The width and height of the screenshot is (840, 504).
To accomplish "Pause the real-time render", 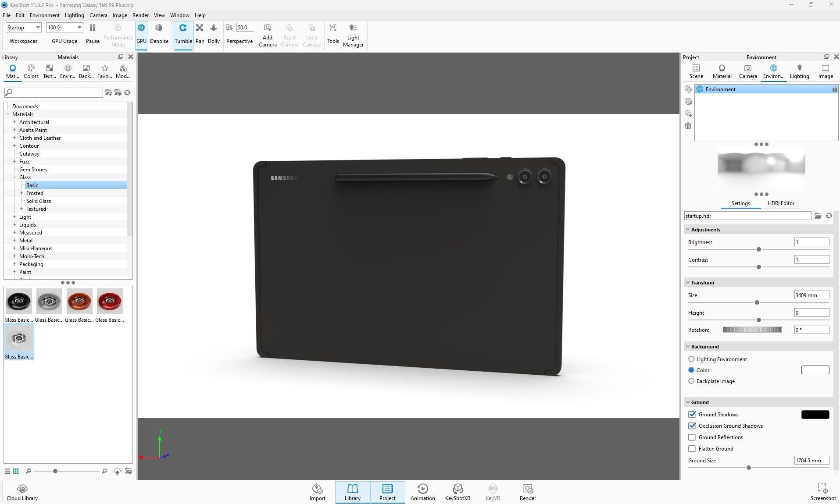I will (93, 34).
